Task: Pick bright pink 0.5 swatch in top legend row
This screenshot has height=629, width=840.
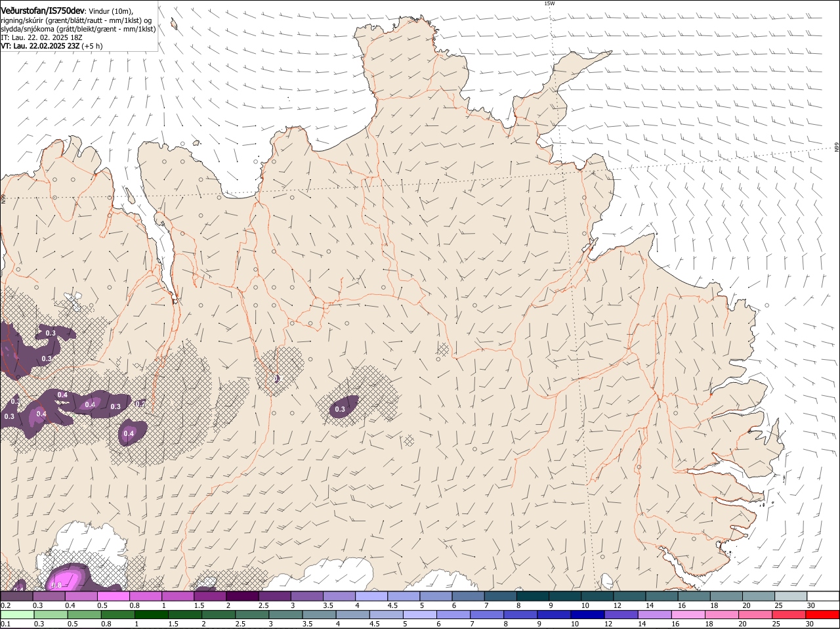Action: pyautogui.click(x=113, y=596)
